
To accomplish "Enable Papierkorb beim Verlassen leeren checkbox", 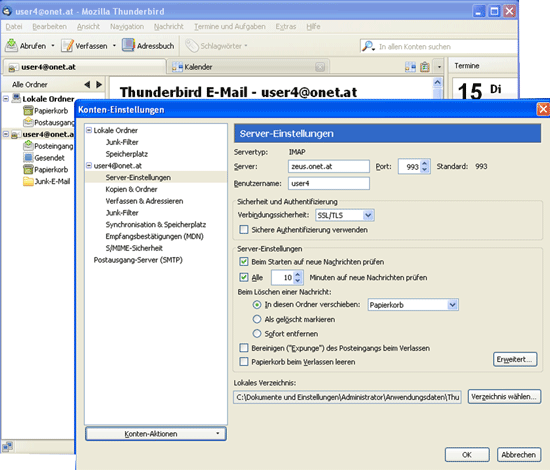I will click(x=243, y=362).
